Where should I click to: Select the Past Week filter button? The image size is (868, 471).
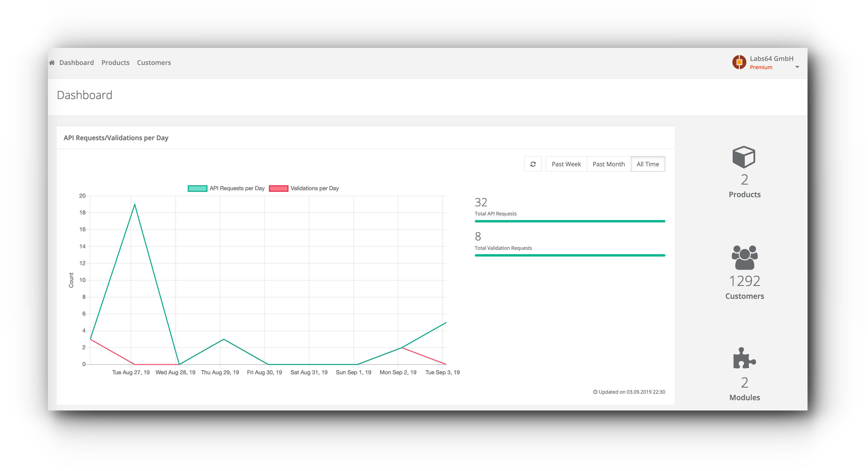click(x=565, y=164)
